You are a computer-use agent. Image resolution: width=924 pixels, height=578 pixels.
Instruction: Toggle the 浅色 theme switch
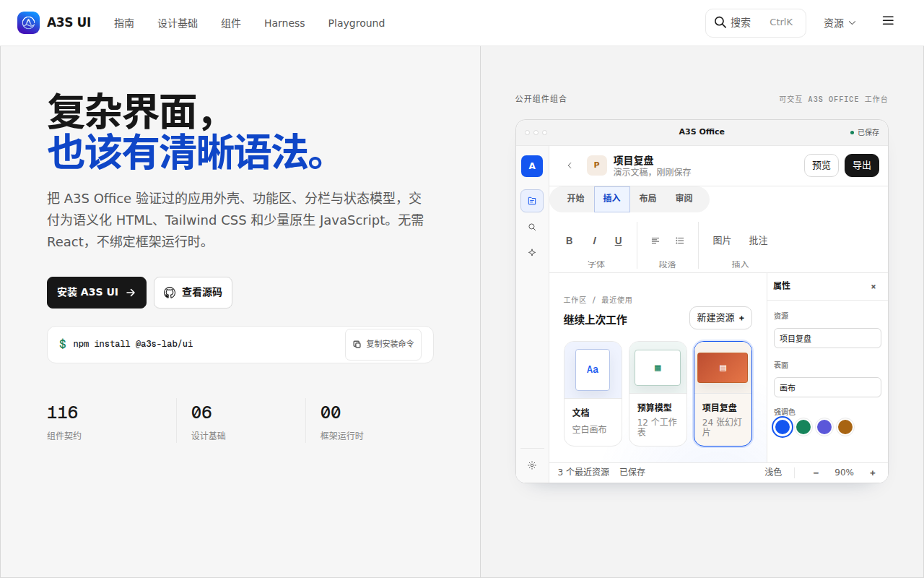point(773,473)
